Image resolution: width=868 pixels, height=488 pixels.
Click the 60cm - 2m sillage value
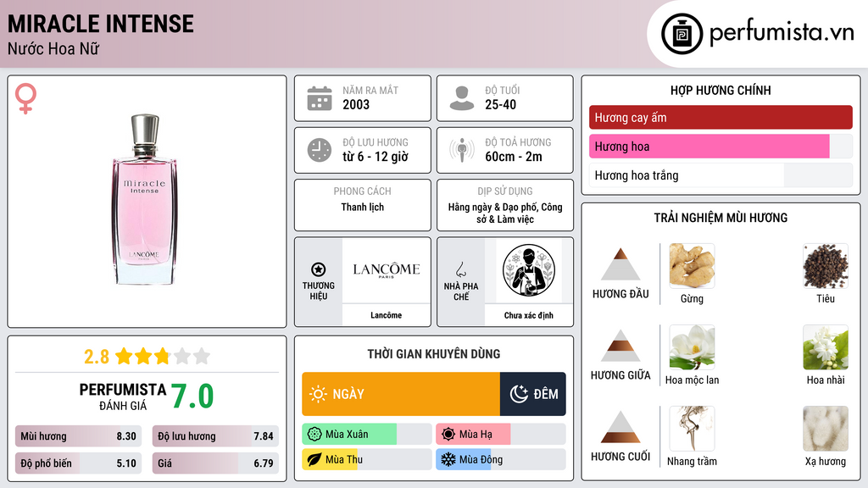(514, 157)
